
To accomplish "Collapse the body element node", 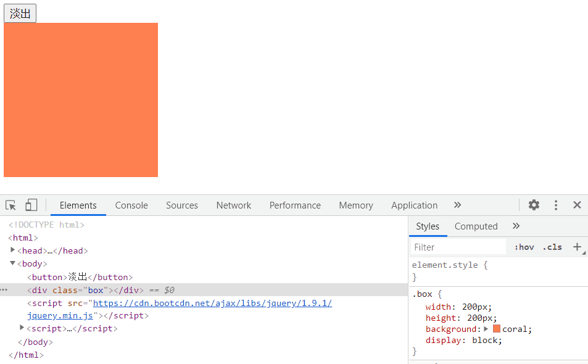I will click(13, 263).
